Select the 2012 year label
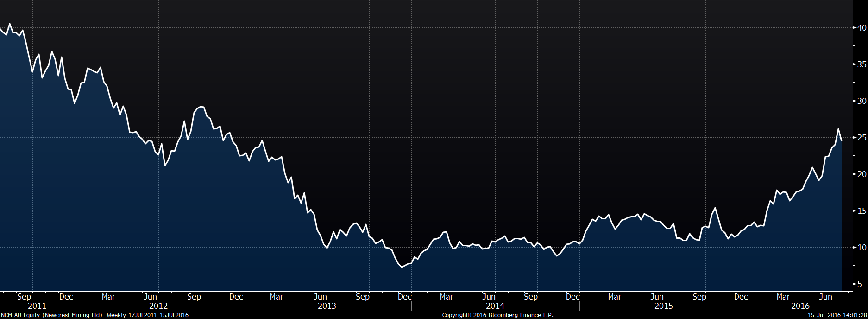Image resolution: width=868 pixels, height=319 pixels. (158, 306)
